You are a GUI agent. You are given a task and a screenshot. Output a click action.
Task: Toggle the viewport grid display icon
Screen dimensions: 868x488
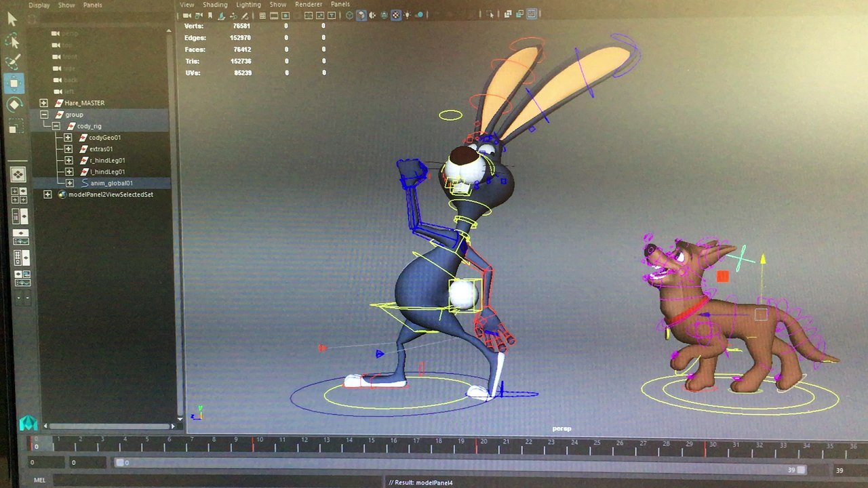(261, 15)
